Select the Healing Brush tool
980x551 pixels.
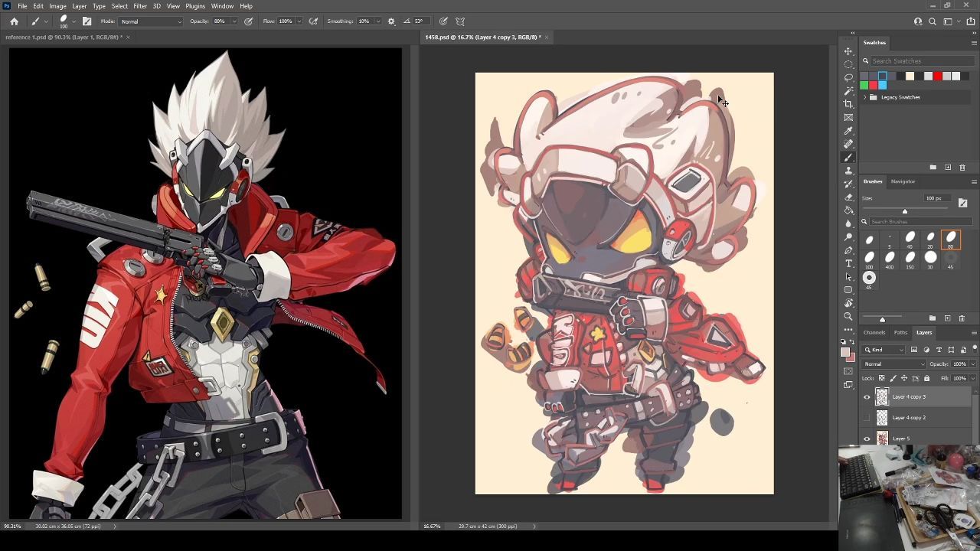pyautogui.click(x=848, y=144)
